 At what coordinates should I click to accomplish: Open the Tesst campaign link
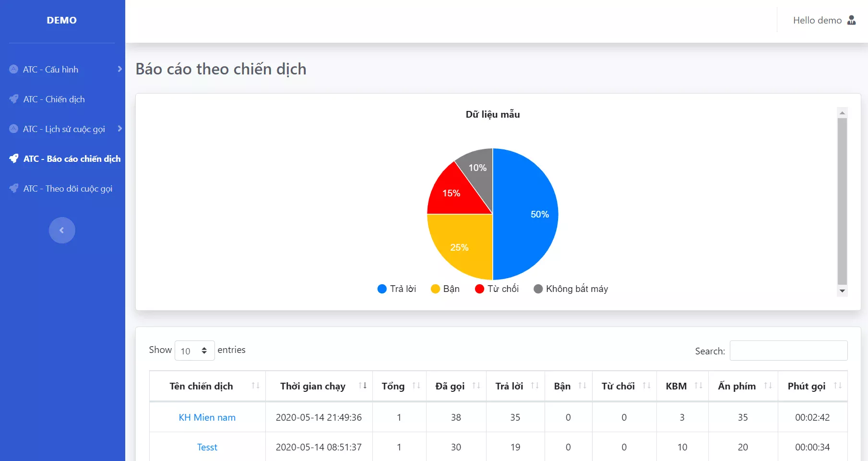tap(207, 447)
